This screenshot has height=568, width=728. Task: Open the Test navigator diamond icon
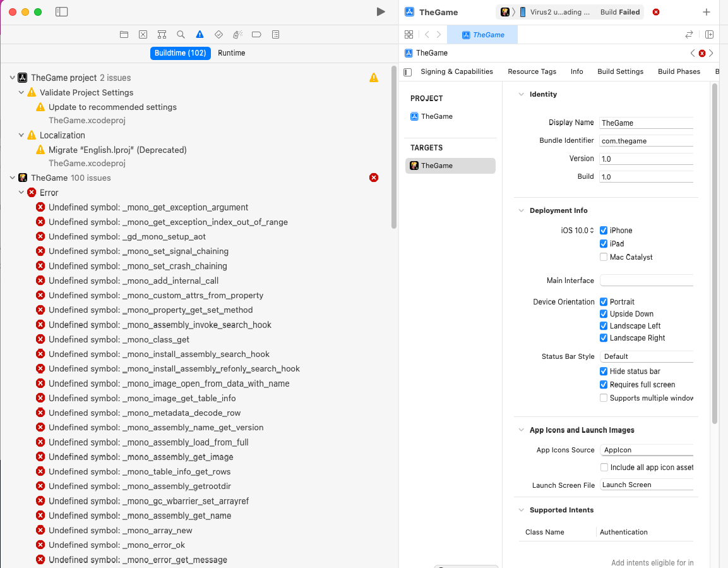(218, 35)
